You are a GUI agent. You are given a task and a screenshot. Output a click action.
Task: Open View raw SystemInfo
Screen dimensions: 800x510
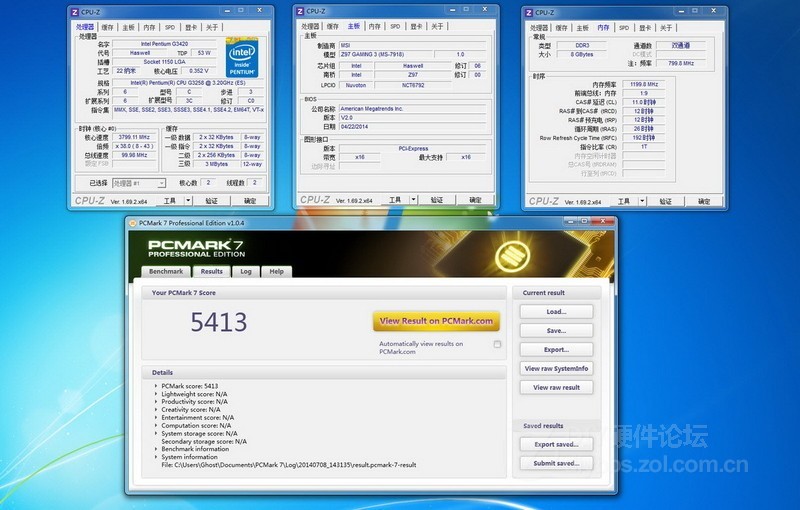click(x=556, y=368)
